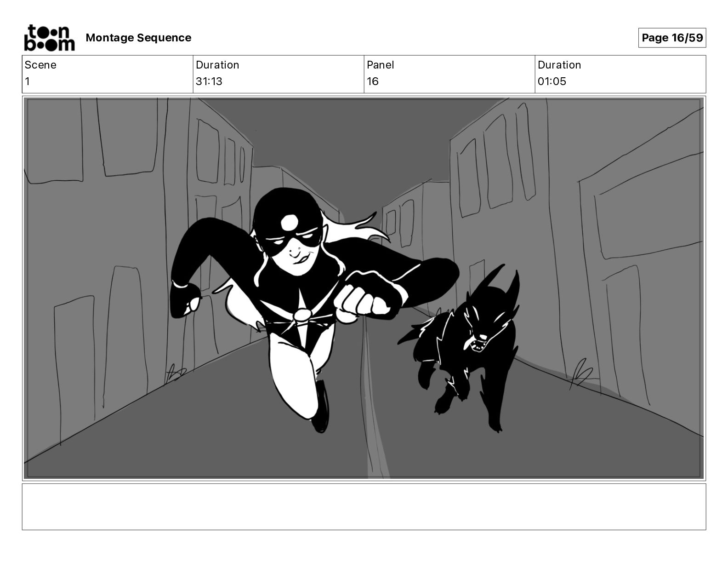
Task: Click the panel duration value "01:05"
Action: (552, 81)
